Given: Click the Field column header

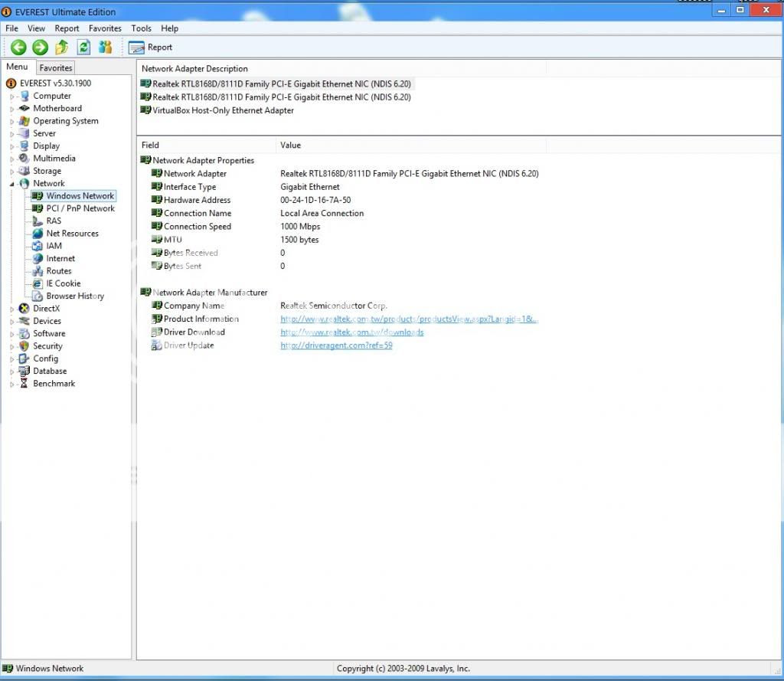Looking at the screenshot, I should [206, 145].
